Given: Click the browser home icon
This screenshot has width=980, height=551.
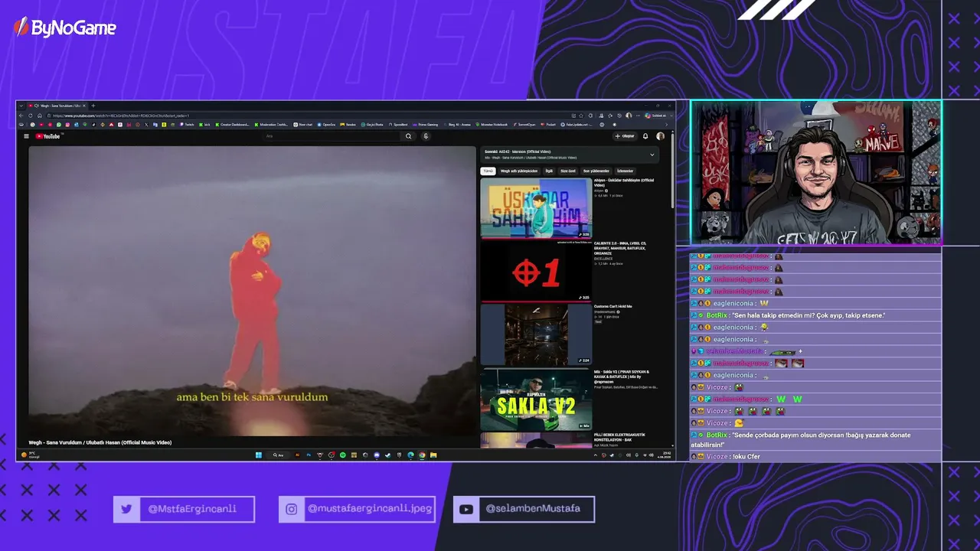Looking at the screenshot, I should click(x=40, y=116).
